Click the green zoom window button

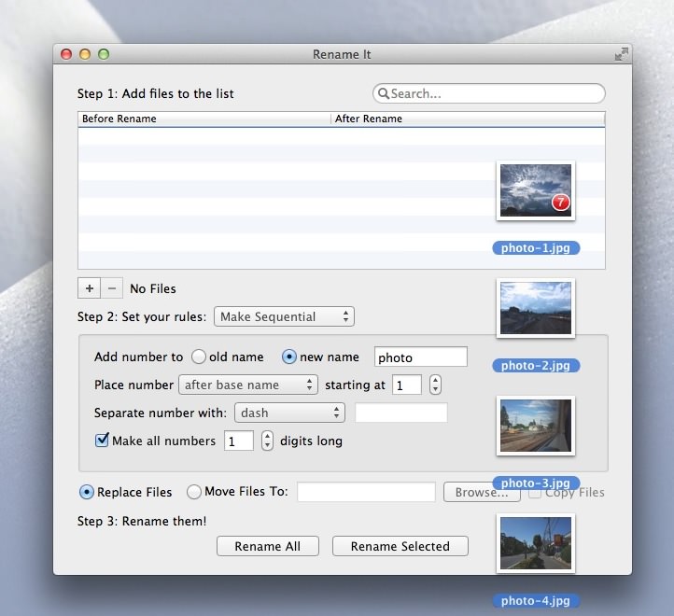tap(104, 54)
